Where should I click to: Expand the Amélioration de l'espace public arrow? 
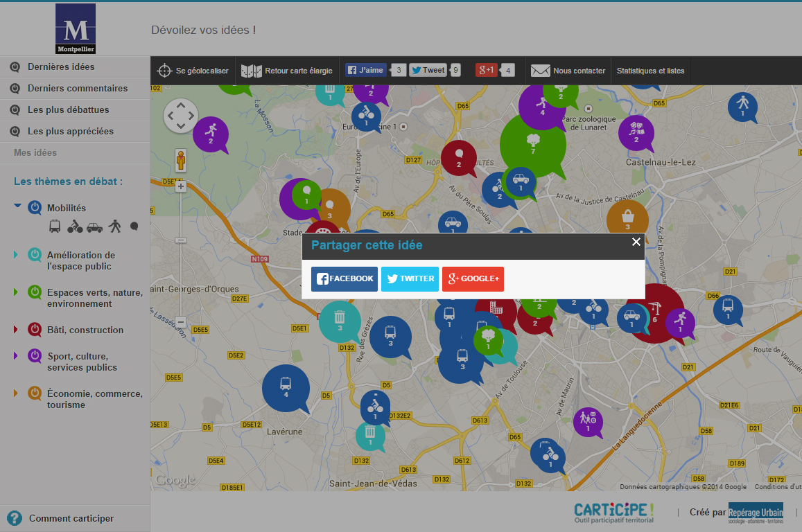(x=16, y=255)
